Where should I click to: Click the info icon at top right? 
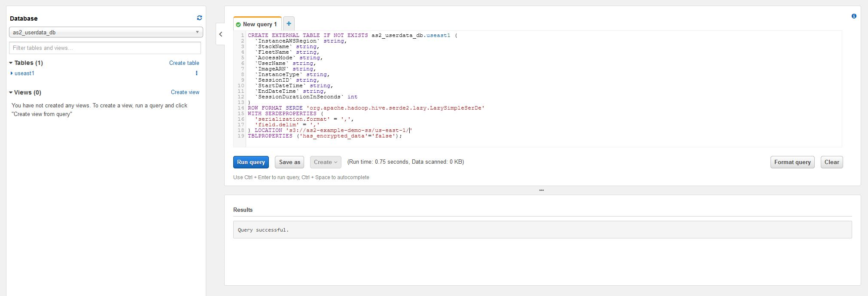click(x=854, y=16)
